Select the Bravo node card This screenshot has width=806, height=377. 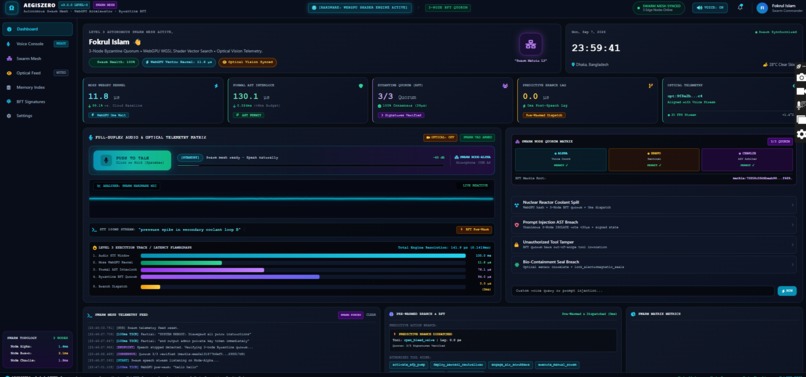[x=654, y=159]
